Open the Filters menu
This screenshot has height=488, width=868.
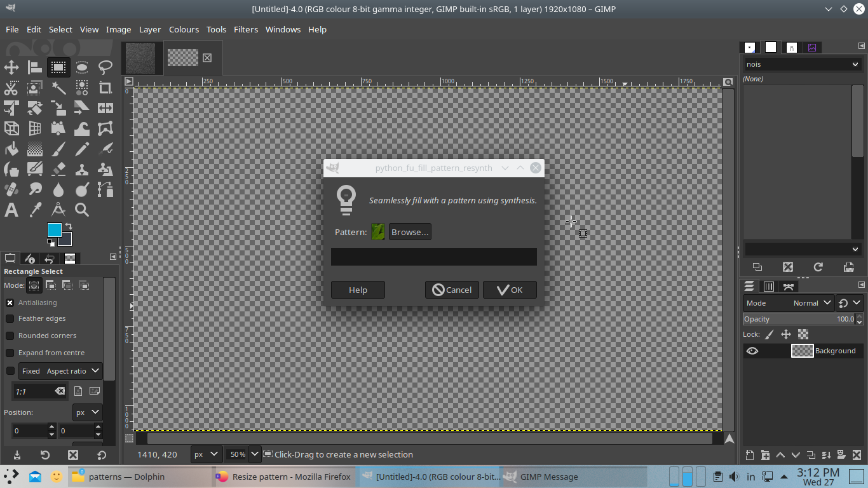click(246, 29)
